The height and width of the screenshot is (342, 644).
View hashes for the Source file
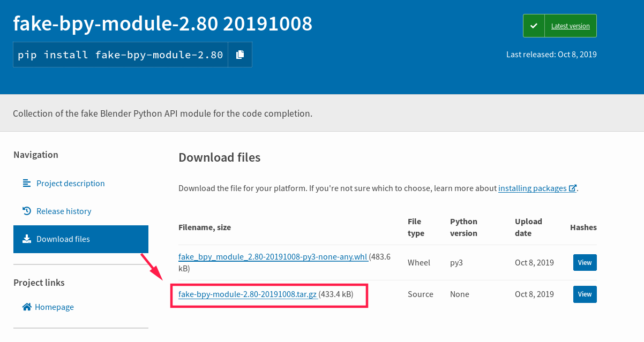coord(585,294)
